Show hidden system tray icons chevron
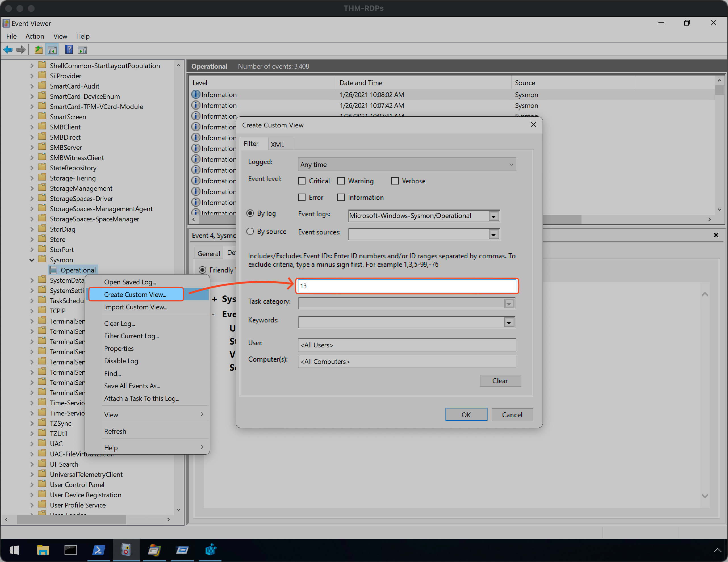 coord(717,550)
